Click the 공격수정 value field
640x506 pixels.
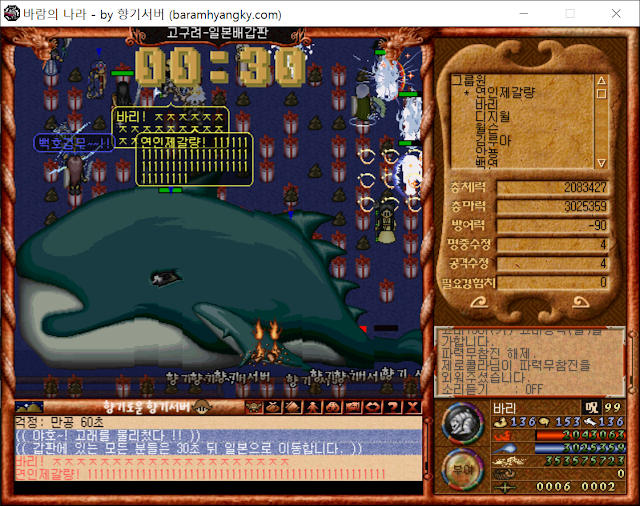pyautogui.click(x=552, y=263)
